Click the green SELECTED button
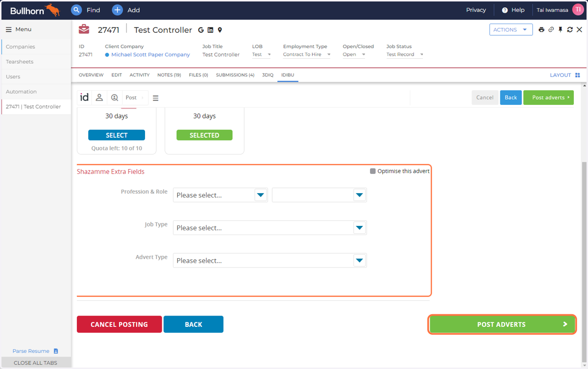Image resolution: width=588 pixels, height=369 pixels. [204, 135]
